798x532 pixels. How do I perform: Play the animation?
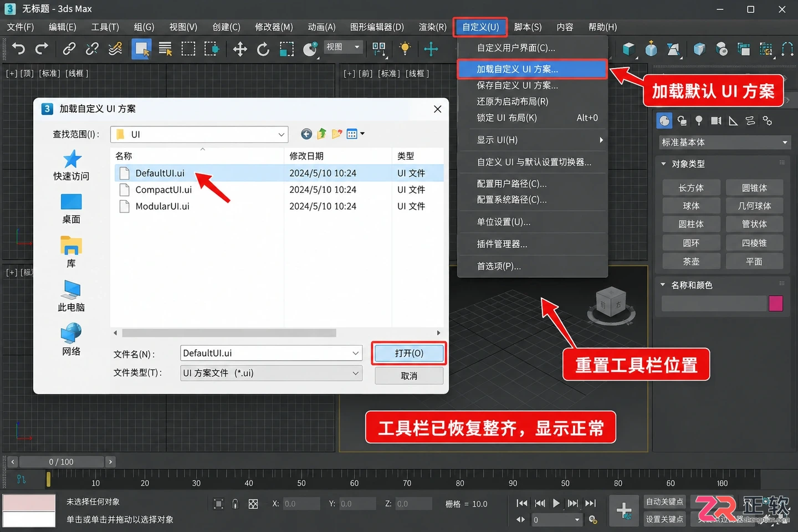tap(556, 503)
